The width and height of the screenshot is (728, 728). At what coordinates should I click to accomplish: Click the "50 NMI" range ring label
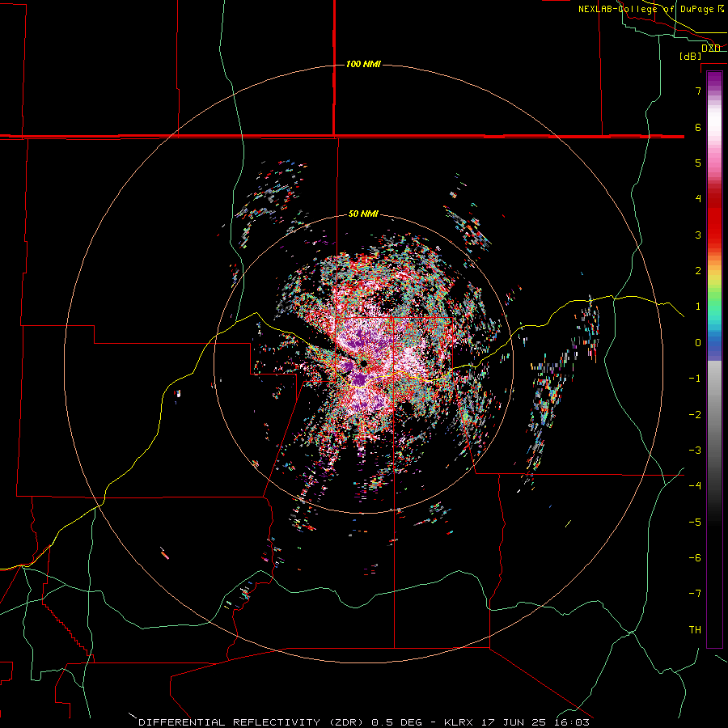pyautogui.click(x=363, y=214)
